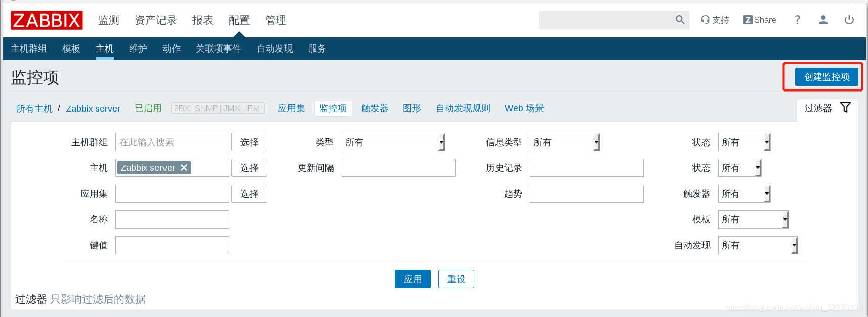
Task: Click the SNMP availability indicator
Action: point(206,108)
